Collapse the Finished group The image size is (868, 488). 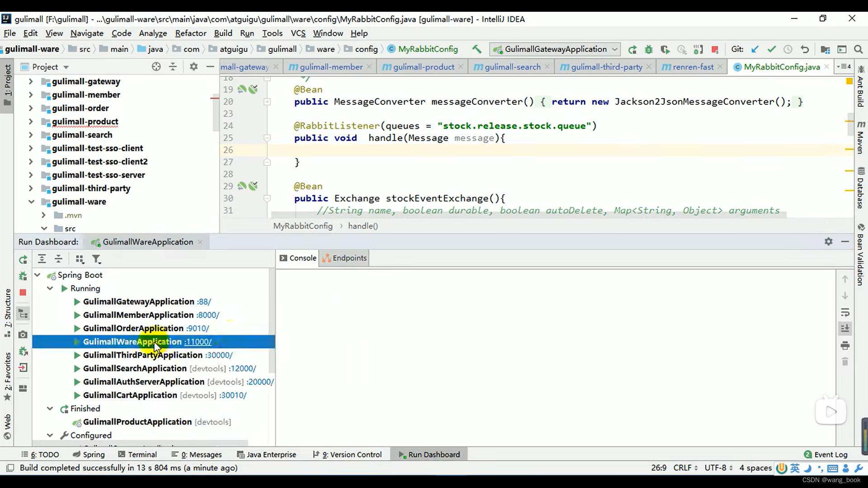[50, 408]
